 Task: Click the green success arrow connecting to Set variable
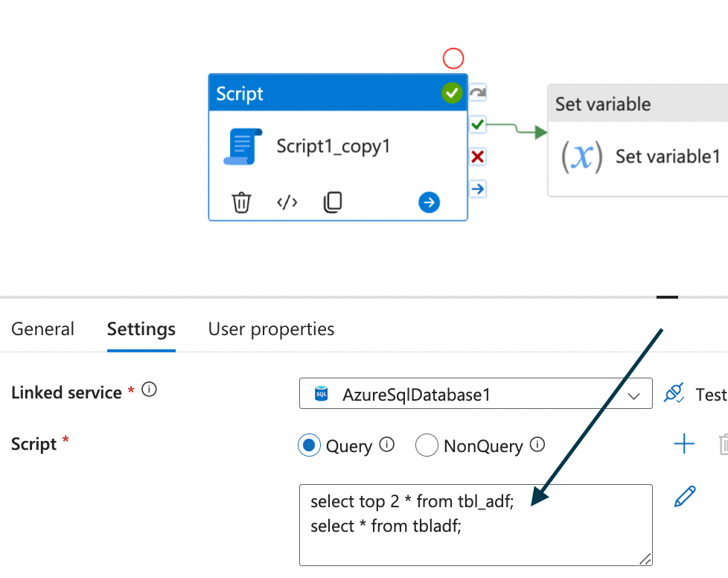click(x=517, y=129)
